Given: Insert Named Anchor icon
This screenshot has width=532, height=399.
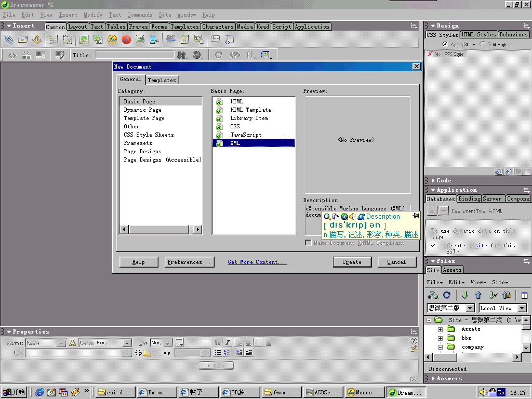Looking at the screenshot, I should point(37,39).
